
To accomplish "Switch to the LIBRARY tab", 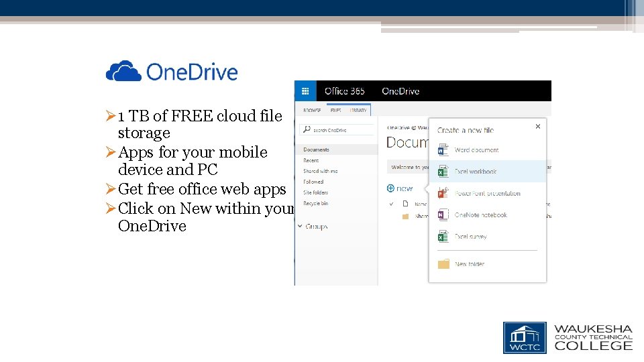I will [x=358, y=110].
